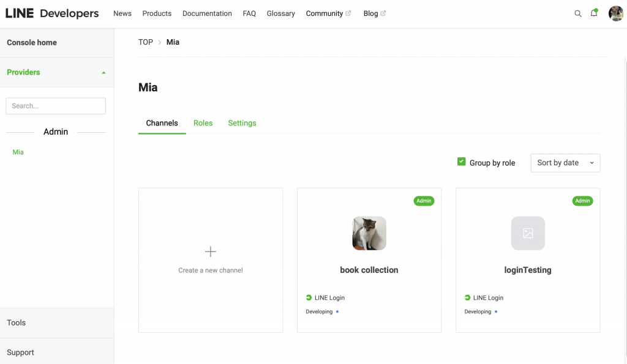
Task: Click the LINE Developers logo
Action: pyautogui.click(x=52, y=13)
